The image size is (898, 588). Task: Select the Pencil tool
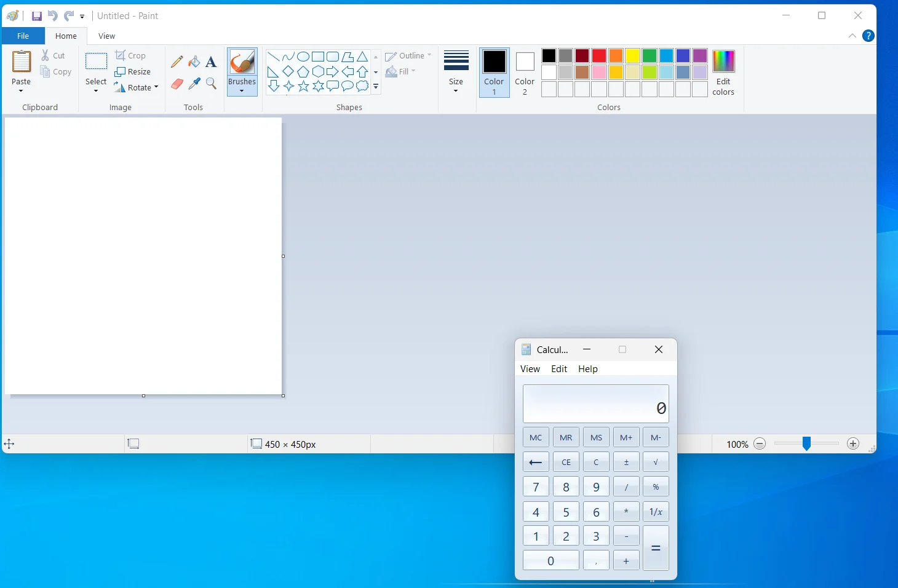177,62
